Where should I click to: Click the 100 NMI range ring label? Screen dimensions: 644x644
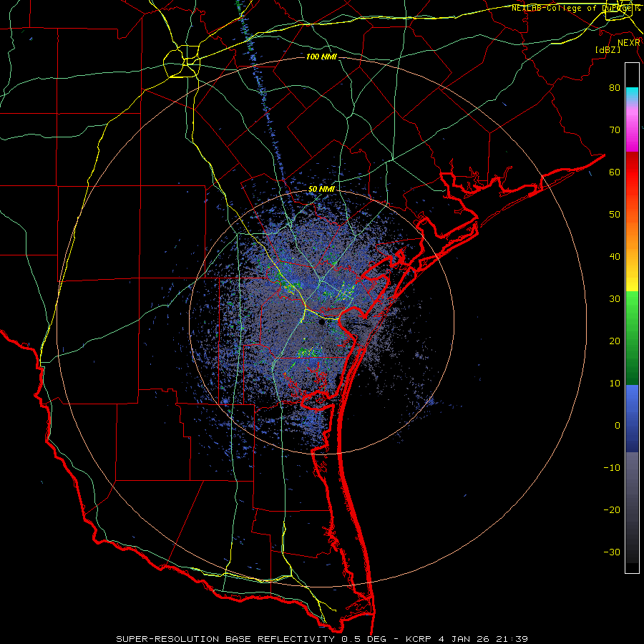pos(321,57)
